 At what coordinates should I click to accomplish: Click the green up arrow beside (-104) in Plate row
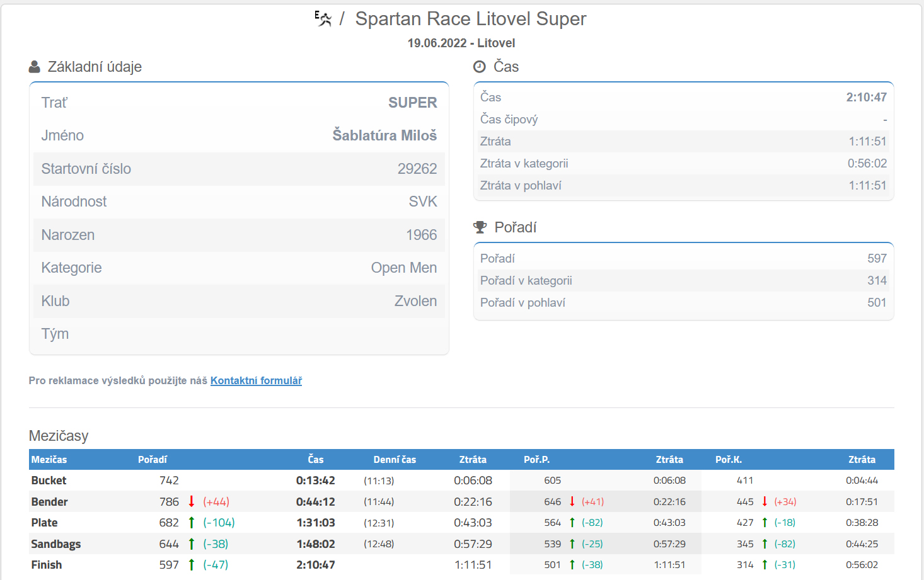192,522
